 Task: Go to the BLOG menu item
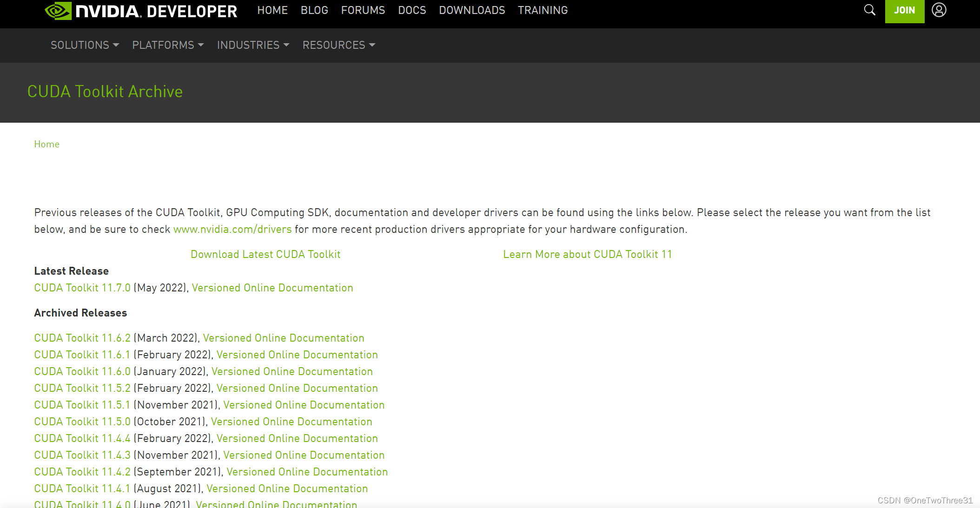[x=314, y=10]
